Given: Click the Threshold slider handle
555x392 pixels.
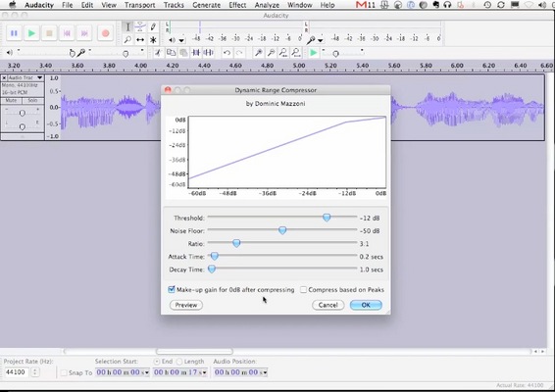Looking at the screenshot, I should pos(327,218).
